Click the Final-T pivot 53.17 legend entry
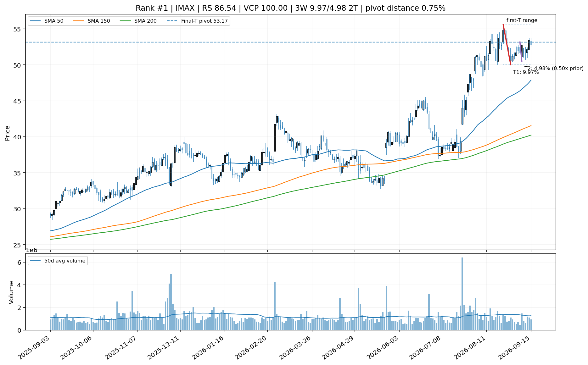The height and width of the screenshot is (365, 588). pyautogui.click(x=197, y=21)
